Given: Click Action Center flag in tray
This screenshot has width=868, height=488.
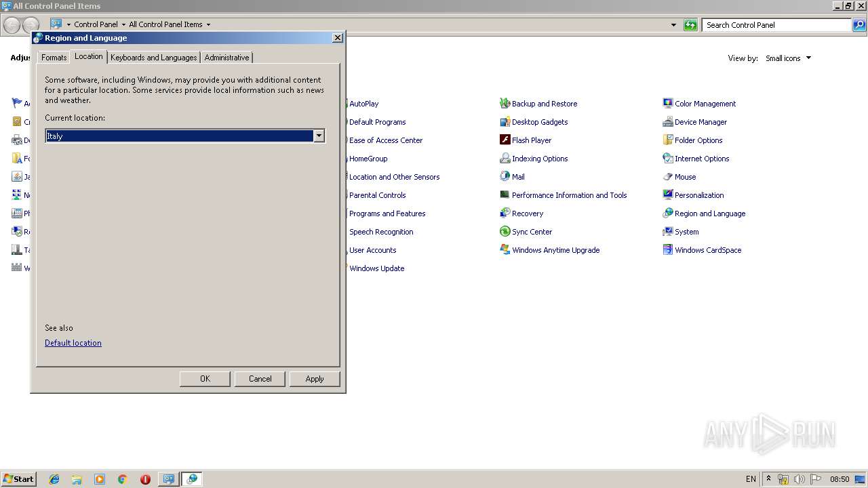Looking at the screenshot, I should [816, 479].
